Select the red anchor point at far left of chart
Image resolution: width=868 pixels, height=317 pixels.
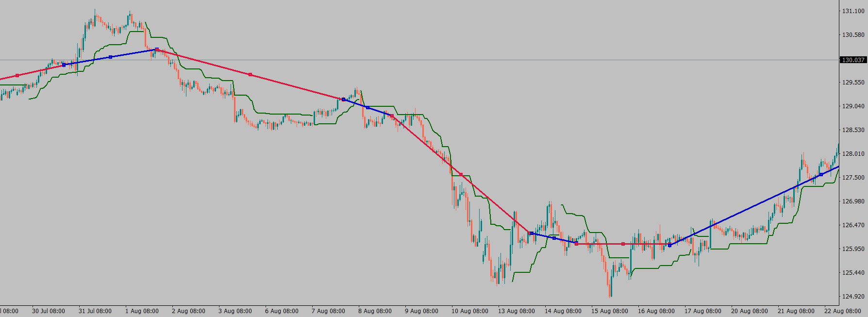(x=17, y=75)
